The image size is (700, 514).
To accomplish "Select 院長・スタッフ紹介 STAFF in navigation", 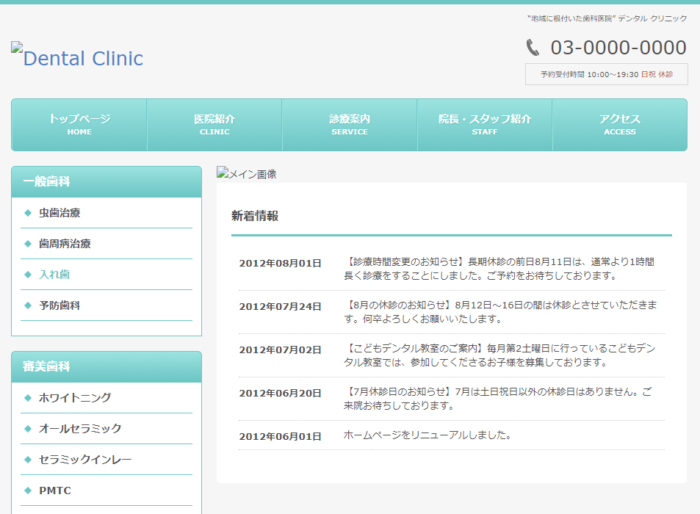I will click(484, 125).
